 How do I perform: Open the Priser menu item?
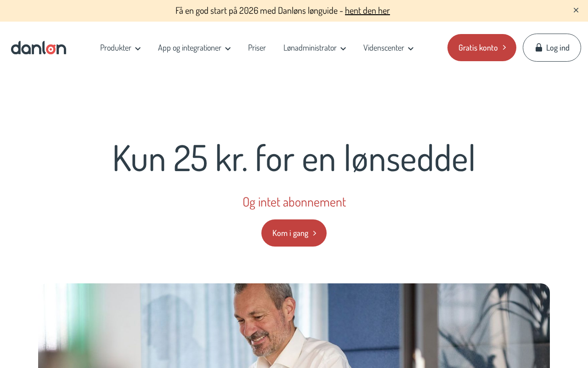pyautogui.click(x=257, y=48)
